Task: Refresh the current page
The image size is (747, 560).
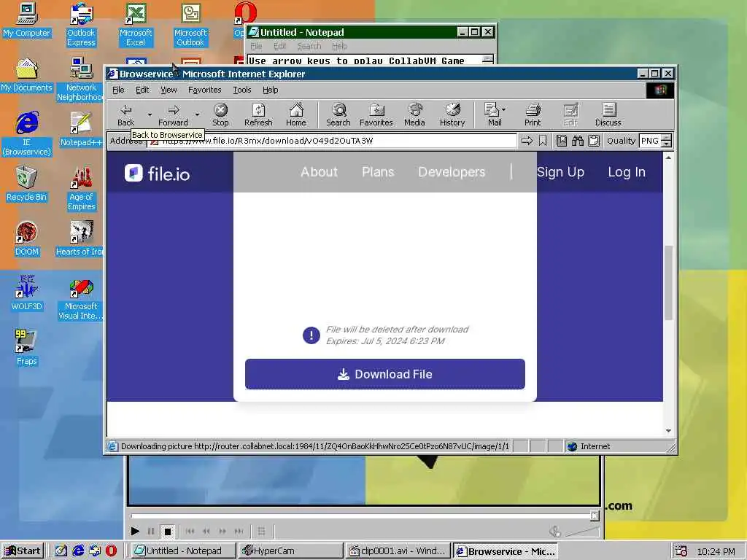Action: (x=258, y=114)
